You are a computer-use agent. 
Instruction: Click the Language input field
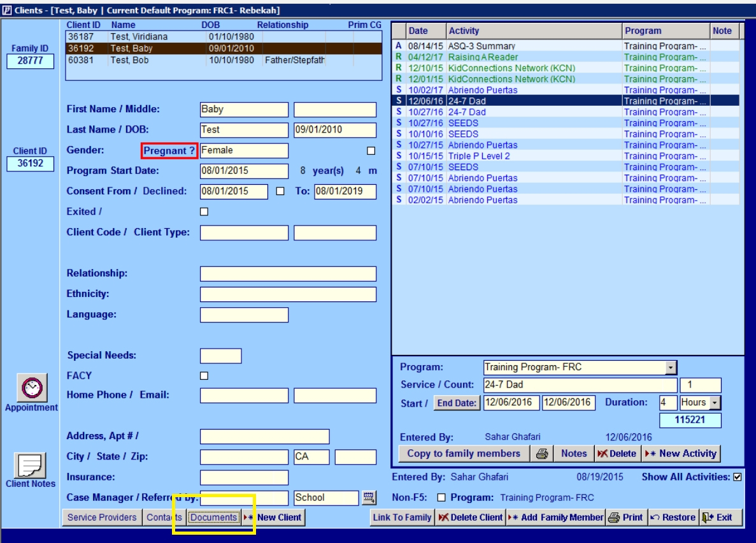tap(244, 315)
